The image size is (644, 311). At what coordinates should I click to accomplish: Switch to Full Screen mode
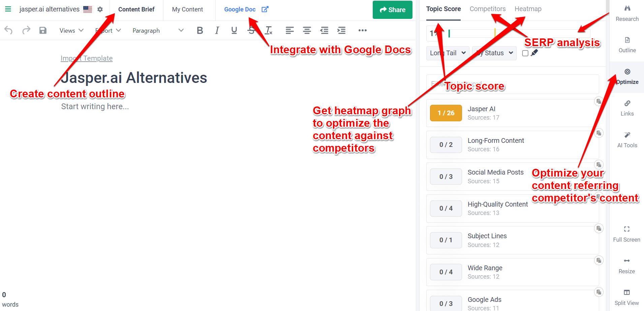(x=626, y=234)
